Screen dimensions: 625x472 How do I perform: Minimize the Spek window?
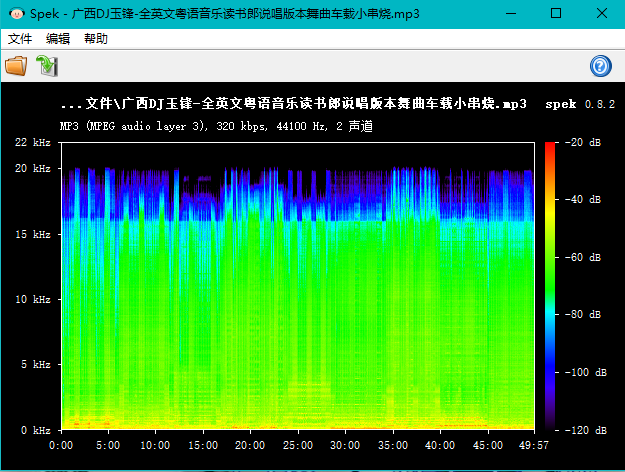pos(511,14)
